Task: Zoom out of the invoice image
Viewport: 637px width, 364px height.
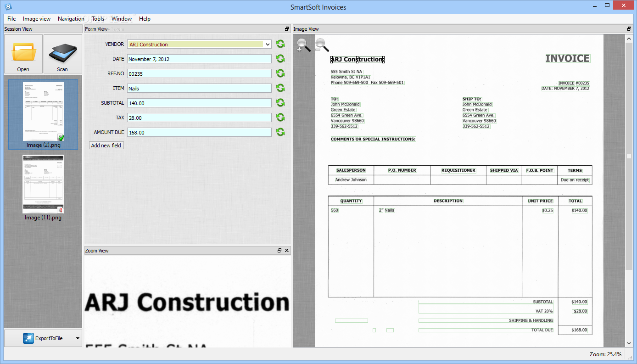Action: [322, 45]
